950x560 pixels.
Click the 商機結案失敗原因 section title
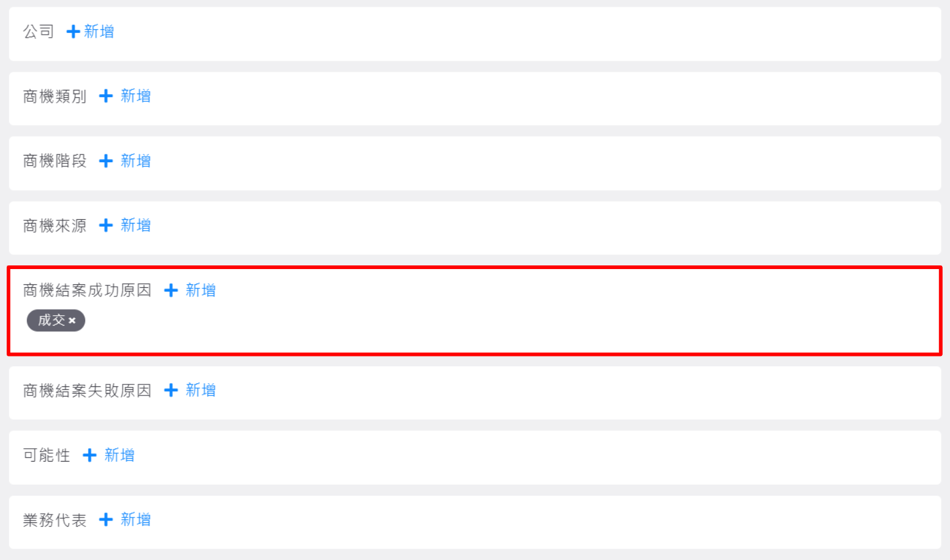87,391
